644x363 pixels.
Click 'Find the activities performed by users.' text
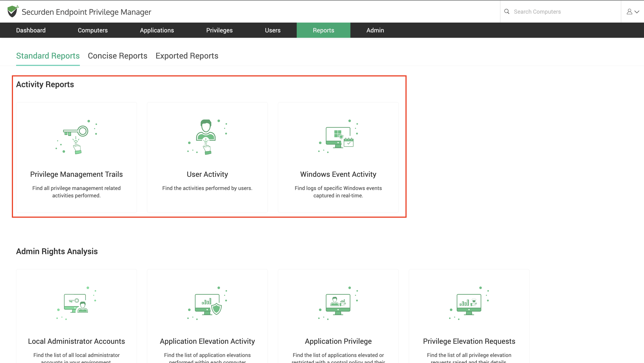[207, 188]
